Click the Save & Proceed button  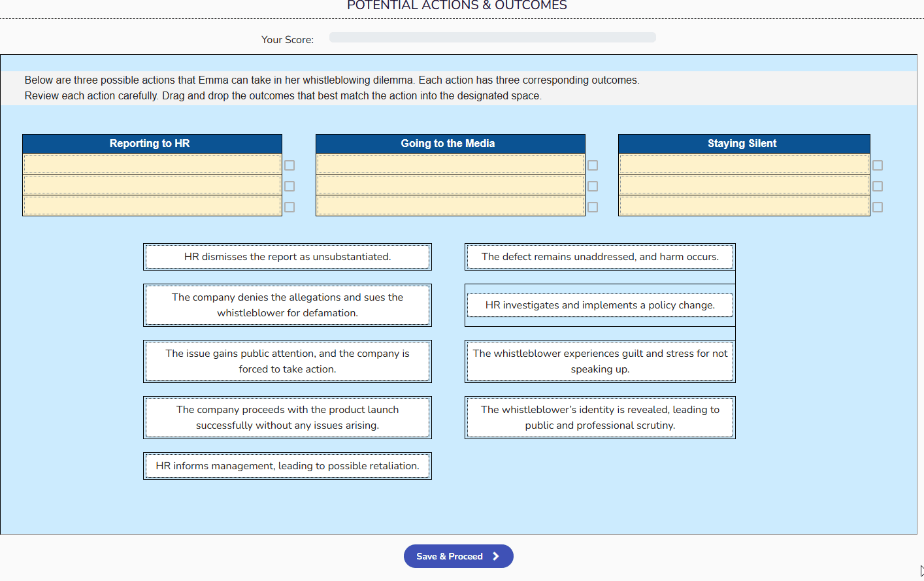pos(458,556)
